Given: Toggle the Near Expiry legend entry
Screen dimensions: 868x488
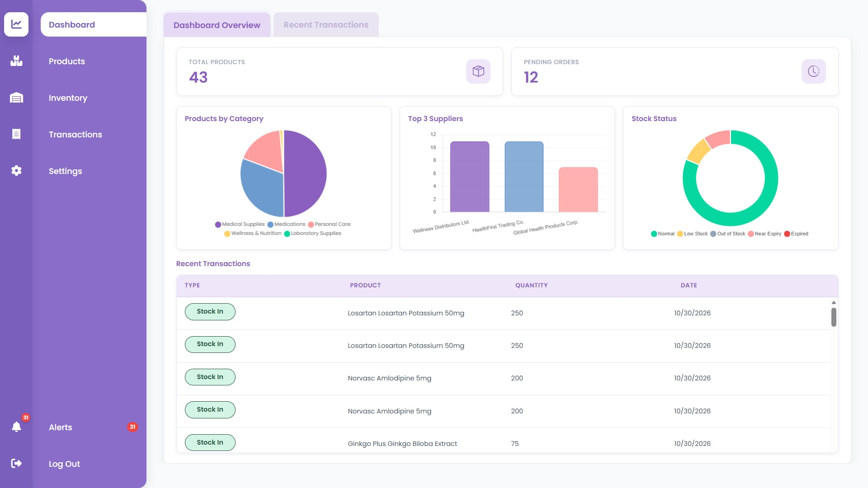Looking at the screenshot, I should (764, 234).
